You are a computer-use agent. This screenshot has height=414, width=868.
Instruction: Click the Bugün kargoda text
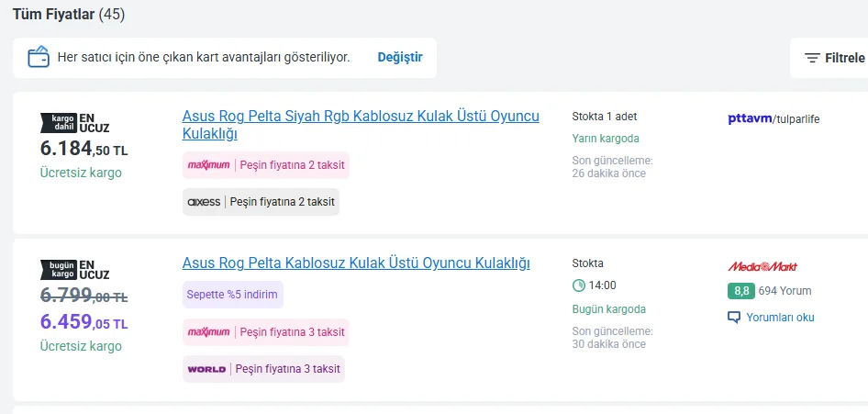click(x=609, y=309)
